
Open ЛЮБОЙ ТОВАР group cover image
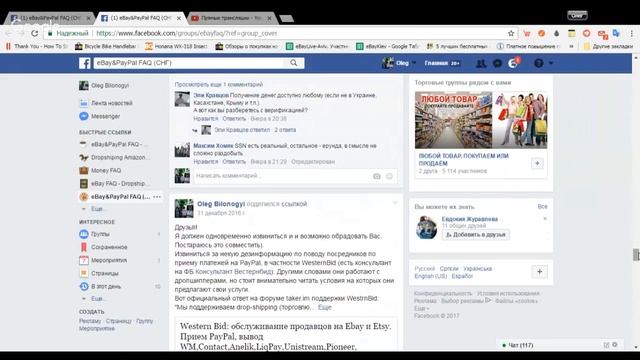[x=481, y=120]
